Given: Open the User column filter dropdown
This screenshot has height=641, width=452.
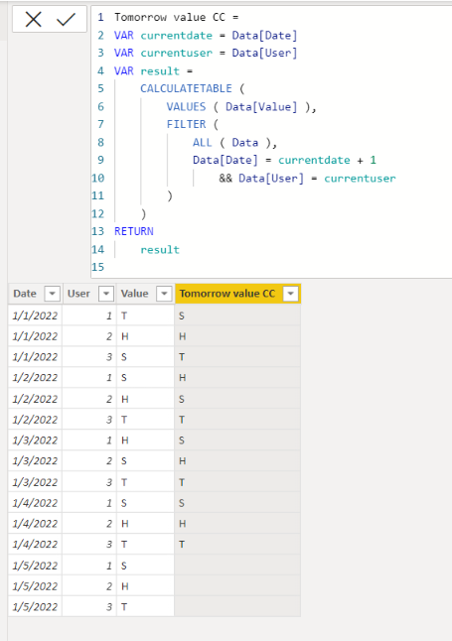Looking at the screenshot, I should point(106,294).
